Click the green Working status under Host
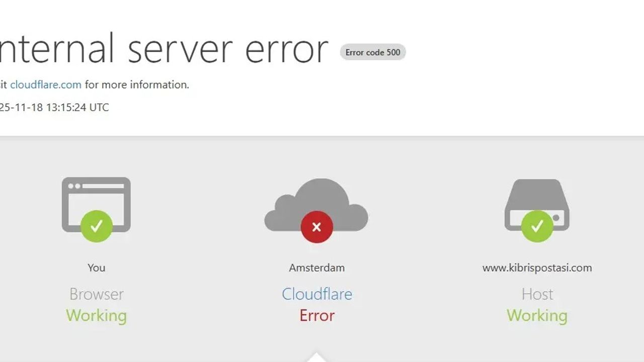The height and width of the screenshot is (362, 644). click(x=537, y=316)
